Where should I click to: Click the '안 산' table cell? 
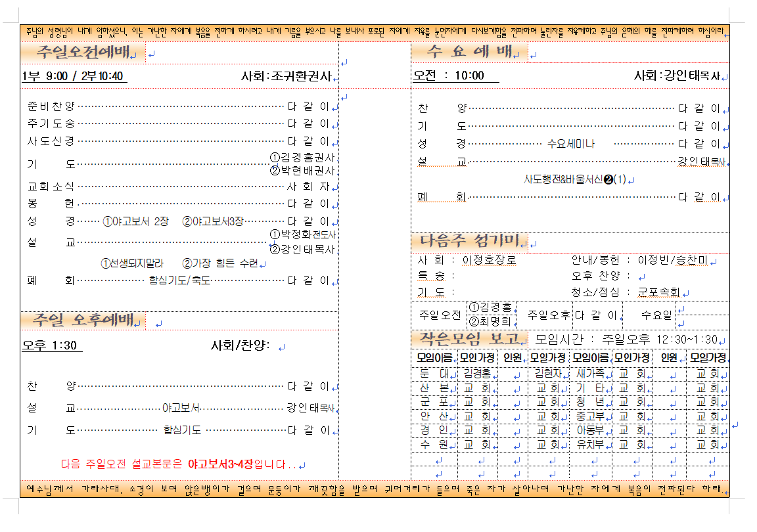[x=434, y=416]
